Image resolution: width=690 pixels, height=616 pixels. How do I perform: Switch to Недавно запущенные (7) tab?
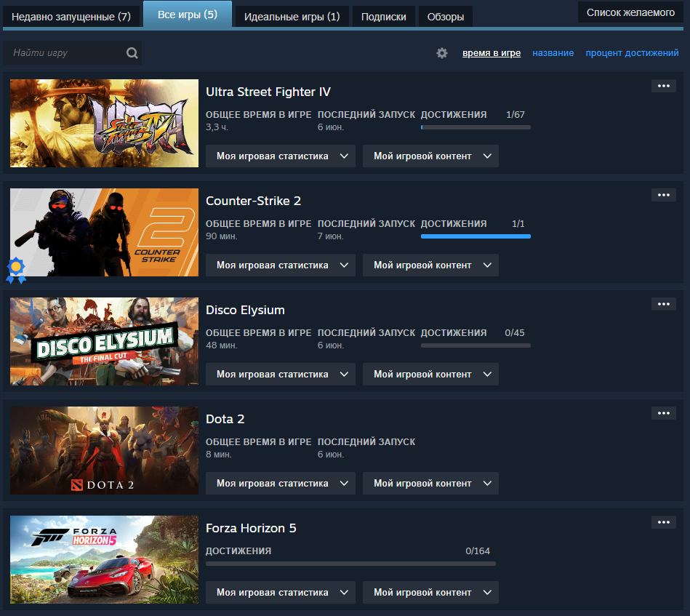pos(71,17)
